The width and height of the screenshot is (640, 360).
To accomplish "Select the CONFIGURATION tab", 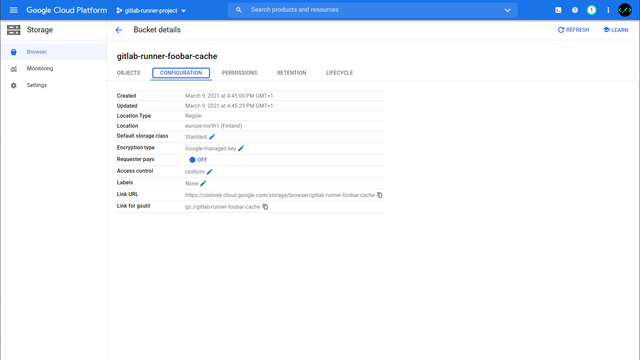I will pyautogui.click(x=181, y=73).
